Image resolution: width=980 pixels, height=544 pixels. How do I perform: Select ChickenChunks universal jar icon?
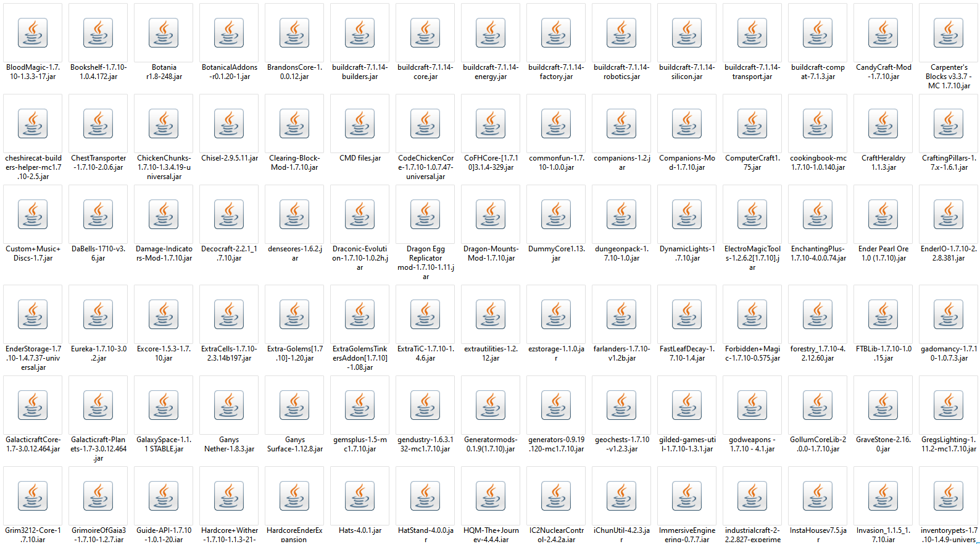(164, 123)
